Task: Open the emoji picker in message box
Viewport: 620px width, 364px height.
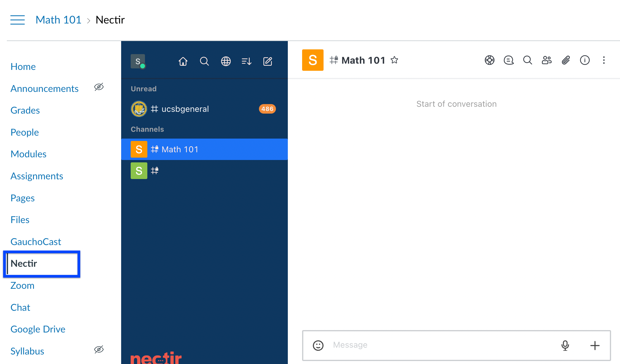Action: pos(318,345)
